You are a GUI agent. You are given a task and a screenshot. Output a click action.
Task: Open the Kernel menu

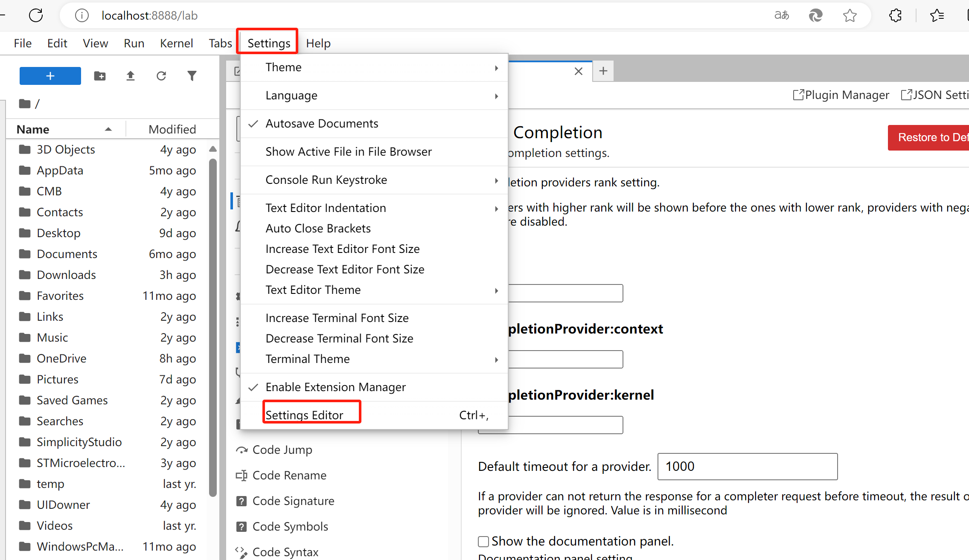point(176,44)
